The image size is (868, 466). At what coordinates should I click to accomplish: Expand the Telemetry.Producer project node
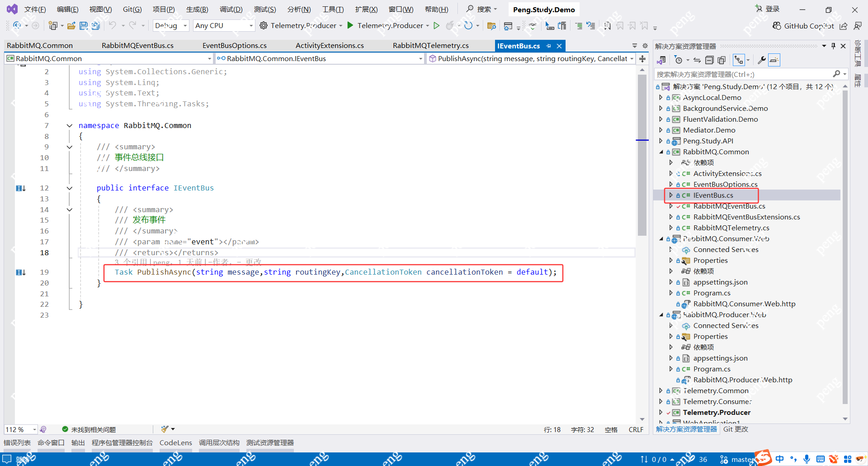[x=661, y=412]
